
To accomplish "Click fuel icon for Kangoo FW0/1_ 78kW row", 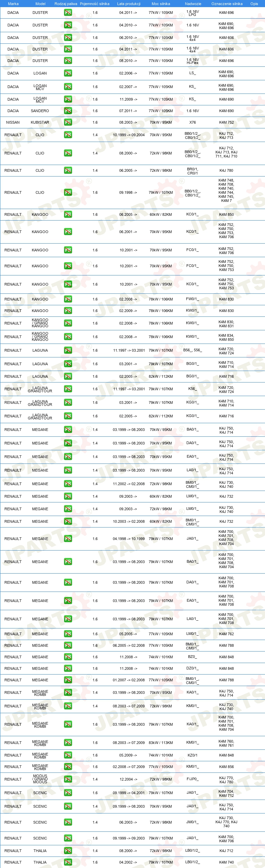I will [x=68, y=299].
